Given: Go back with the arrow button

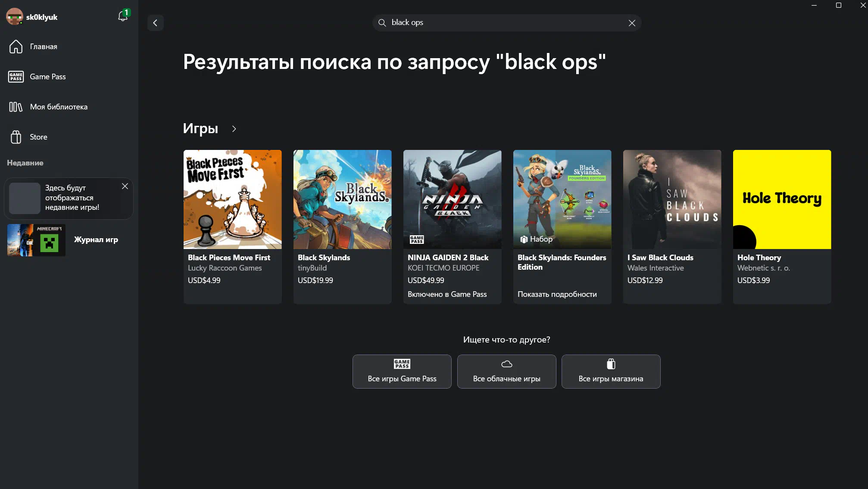Looking at the screenshot, I should [x=155, y=23].
